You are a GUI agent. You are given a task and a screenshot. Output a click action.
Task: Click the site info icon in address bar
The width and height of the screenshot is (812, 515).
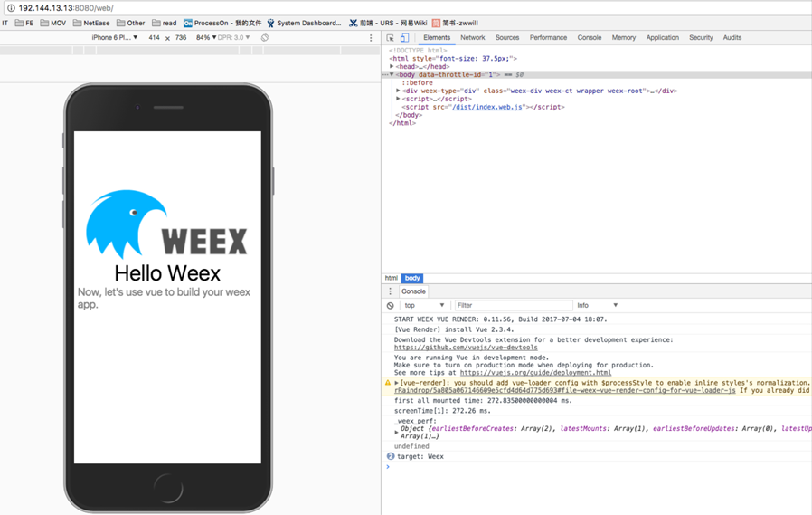11,7
